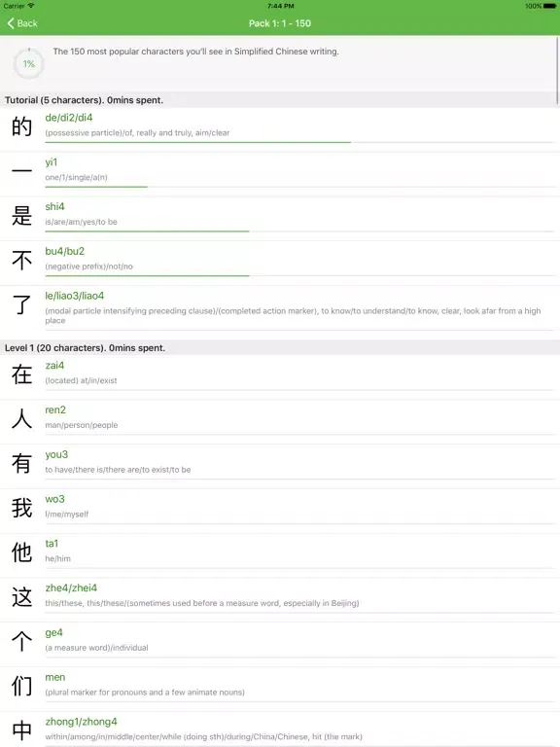This screenshot has width=560, height=747.
Task: Open the 1% circular progress indicator
Action: [28, 64]
